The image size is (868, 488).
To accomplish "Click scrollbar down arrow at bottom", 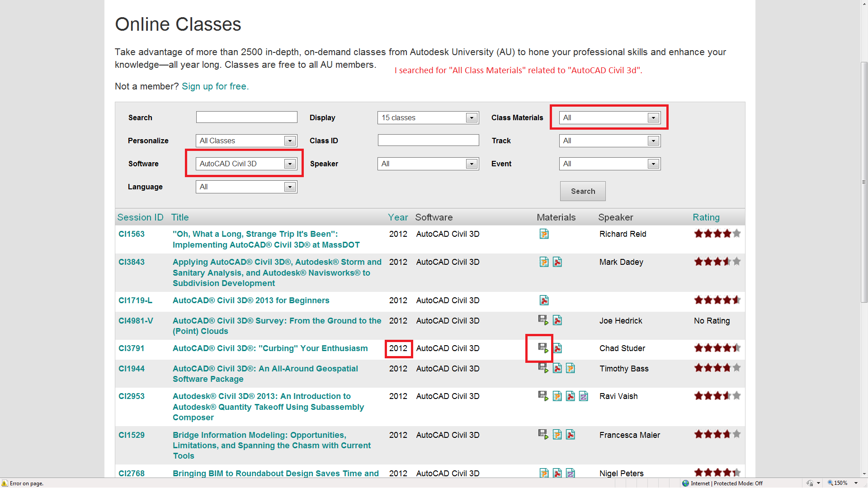I will [864, 474].
